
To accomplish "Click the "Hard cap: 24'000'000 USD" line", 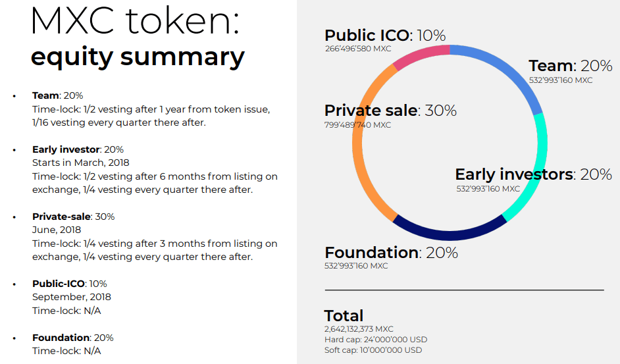I will (x=376, y=340).
